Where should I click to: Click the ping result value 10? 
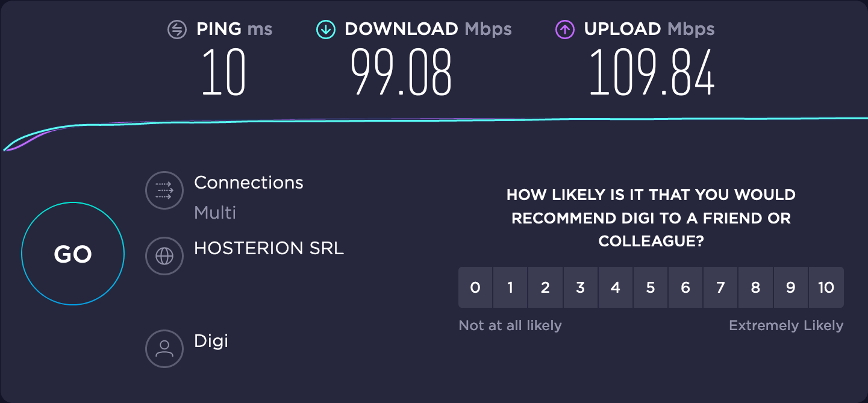223,72
